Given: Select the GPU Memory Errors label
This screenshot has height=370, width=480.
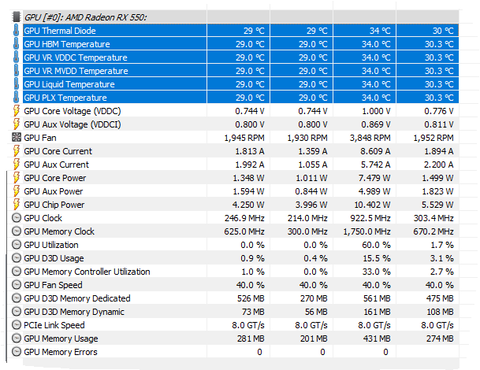Looking at the screenshot, I should point(61,352).
